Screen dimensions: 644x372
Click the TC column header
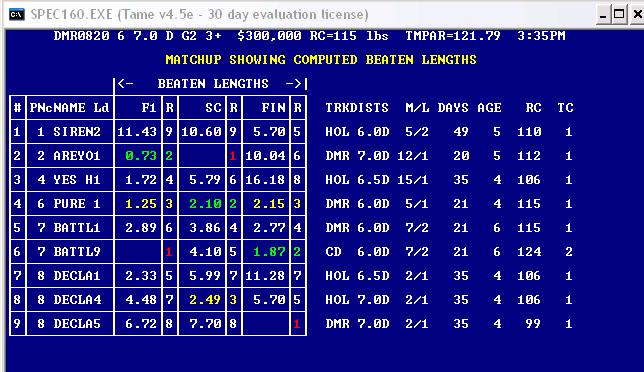565,108
